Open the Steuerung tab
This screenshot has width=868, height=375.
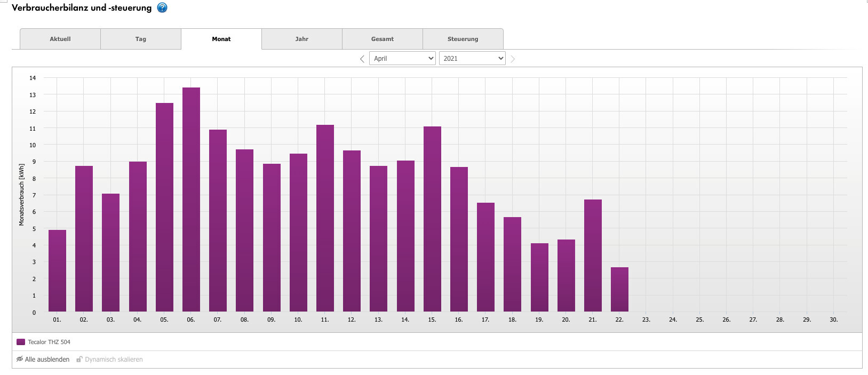click(x=463, y=39)
